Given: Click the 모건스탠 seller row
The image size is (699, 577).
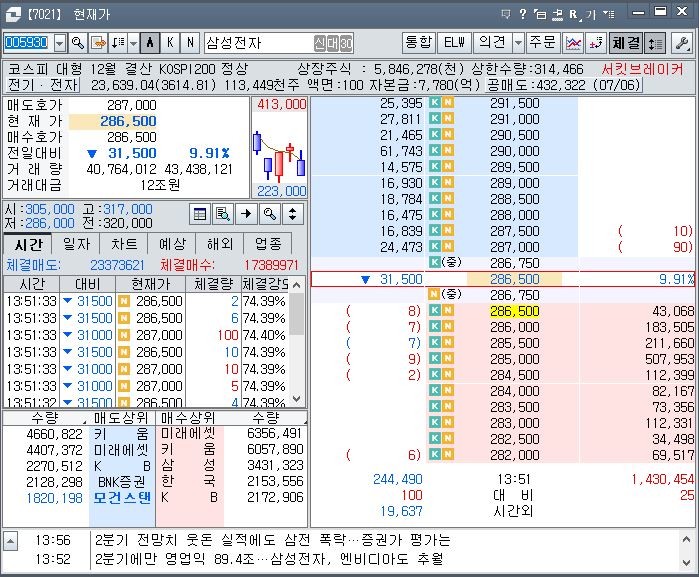Looking at the screenshot, I should [122, 498].
